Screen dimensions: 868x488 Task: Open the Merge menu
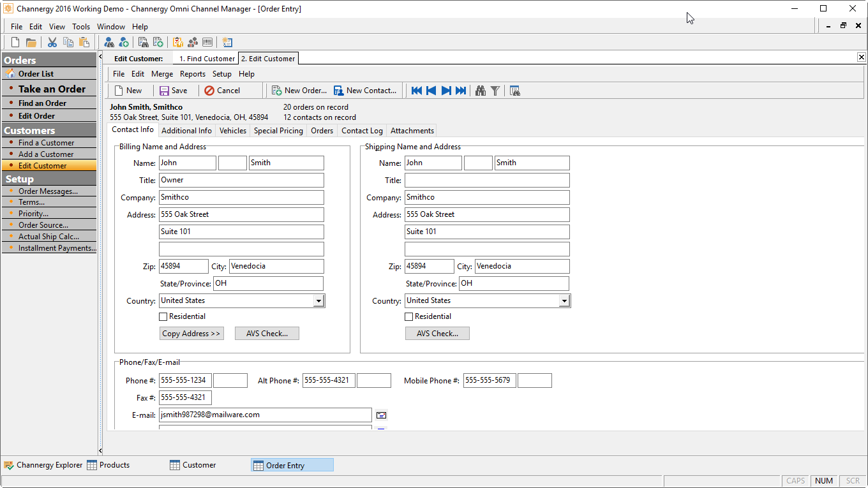[x=162, y=74]
